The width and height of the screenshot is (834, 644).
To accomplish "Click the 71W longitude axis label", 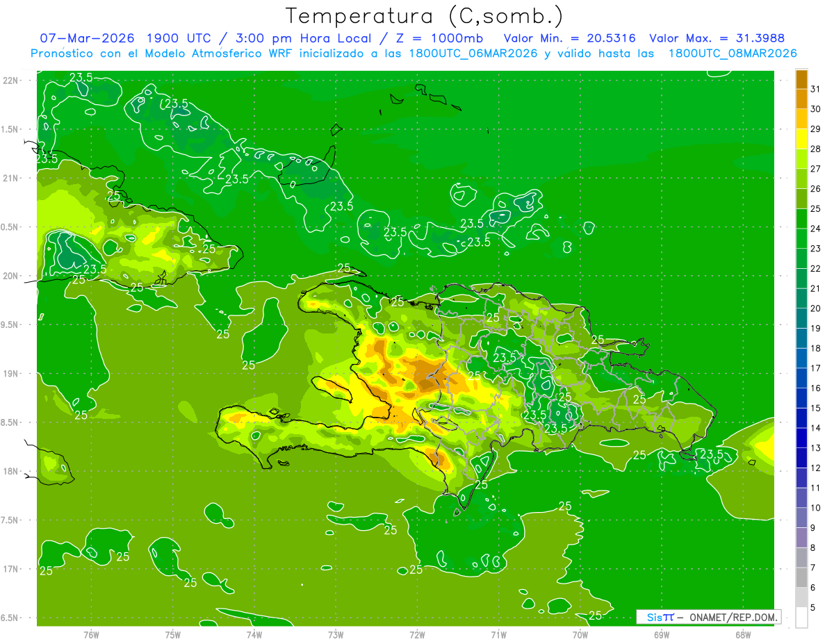I will click(x=498, y=635).
